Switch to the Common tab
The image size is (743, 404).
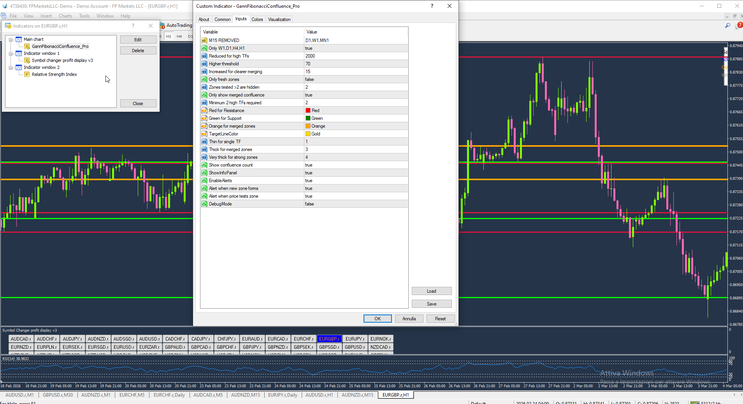(x=222, y=19)
